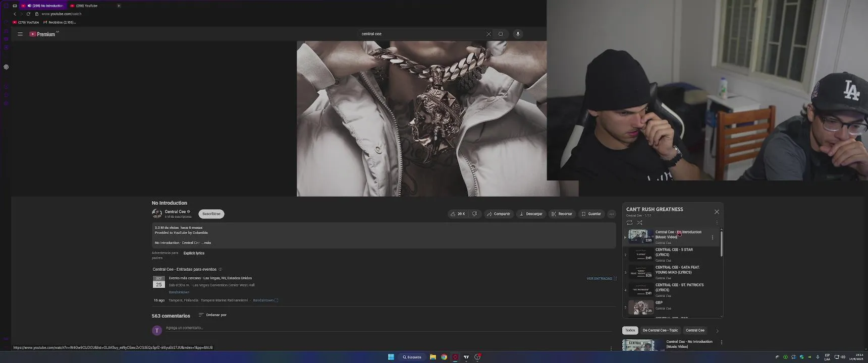Screen dimensions: 868x363
Task: Download the video with Descargar
Action: pyautogui.click(x=531, y=214)
